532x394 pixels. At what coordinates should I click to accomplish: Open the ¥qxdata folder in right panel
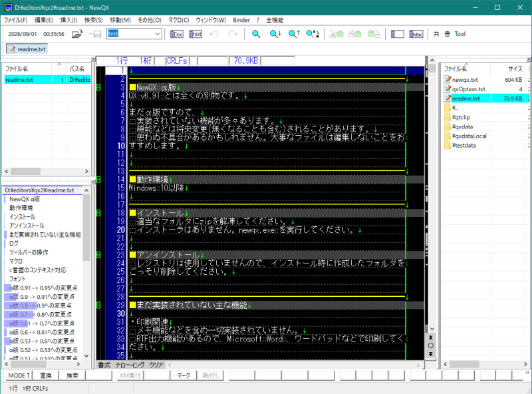tap(462, 126)
